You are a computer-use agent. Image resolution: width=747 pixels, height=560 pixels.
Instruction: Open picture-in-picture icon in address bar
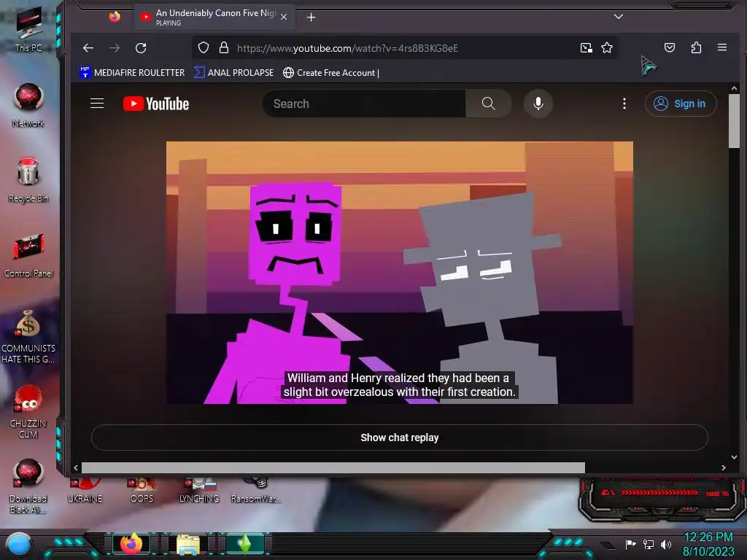coord(587,47)
